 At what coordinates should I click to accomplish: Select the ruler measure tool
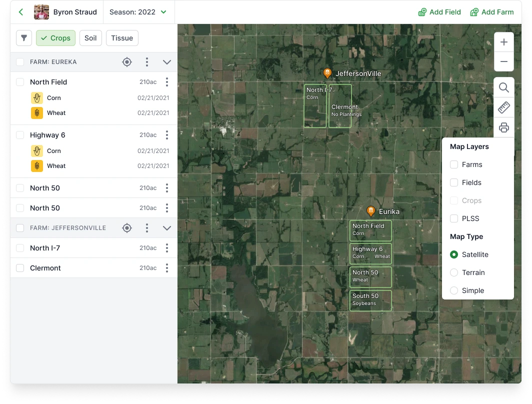504,107
